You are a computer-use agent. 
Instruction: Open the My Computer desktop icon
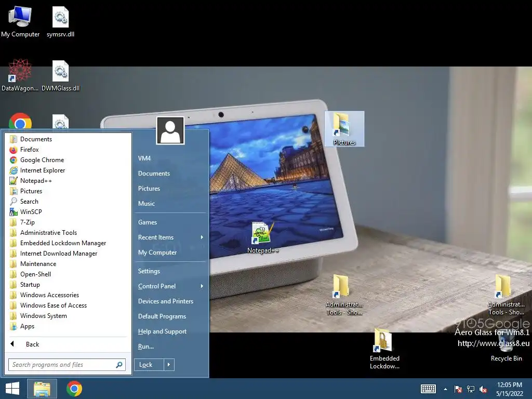20,21
